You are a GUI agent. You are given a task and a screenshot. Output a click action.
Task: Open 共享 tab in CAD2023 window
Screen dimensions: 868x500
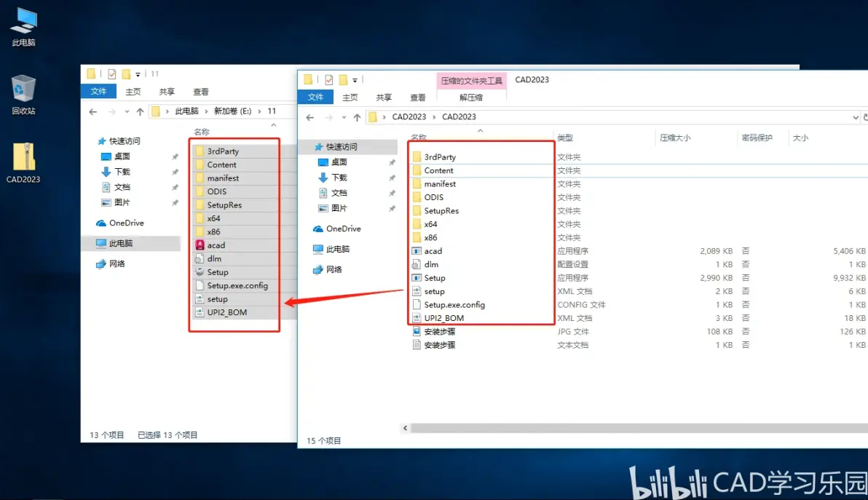[384, 98]
